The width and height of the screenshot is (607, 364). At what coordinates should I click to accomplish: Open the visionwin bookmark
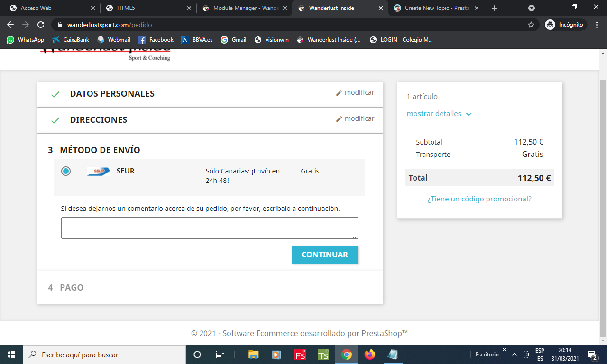[271, 40]
